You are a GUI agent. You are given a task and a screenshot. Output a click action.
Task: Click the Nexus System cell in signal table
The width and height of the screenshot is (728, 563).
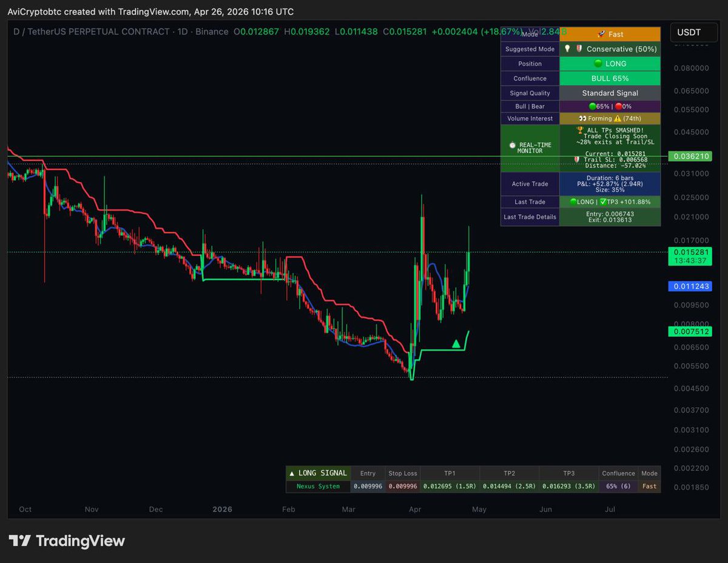pos(318,486)
